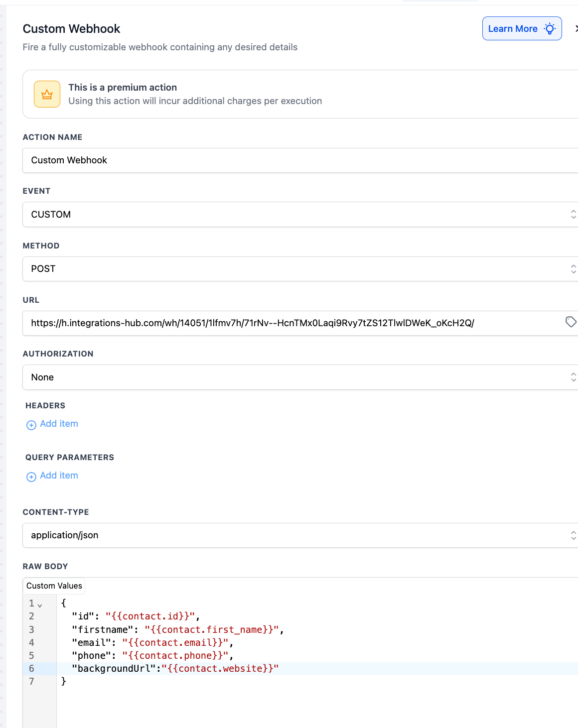This screenshot has width=578, height=728.
Task: Click plus icon beside Headers Add item
Action: point(31,425)
